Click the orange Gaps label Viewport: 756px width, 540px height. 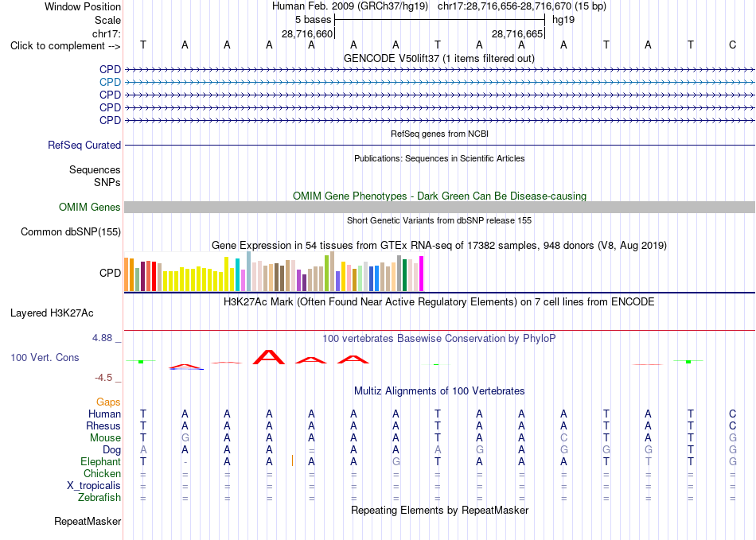[108, 402]
